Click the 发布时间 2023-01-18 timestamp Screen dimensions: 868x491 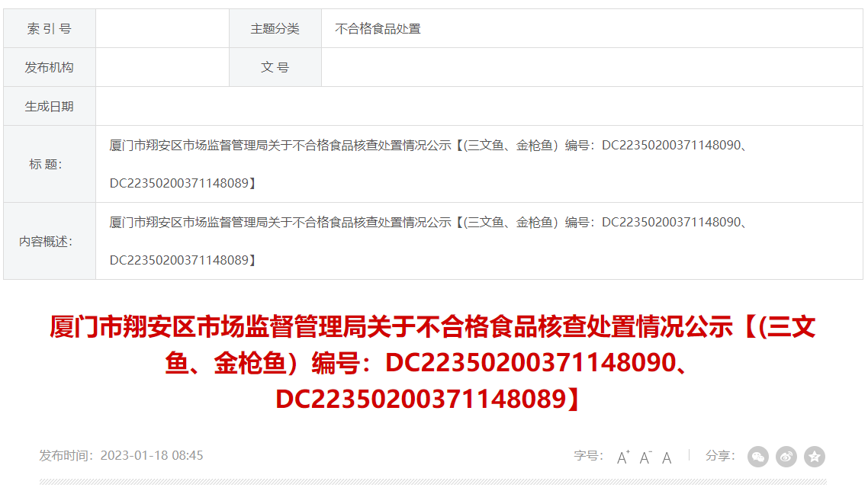coord(121,456)
